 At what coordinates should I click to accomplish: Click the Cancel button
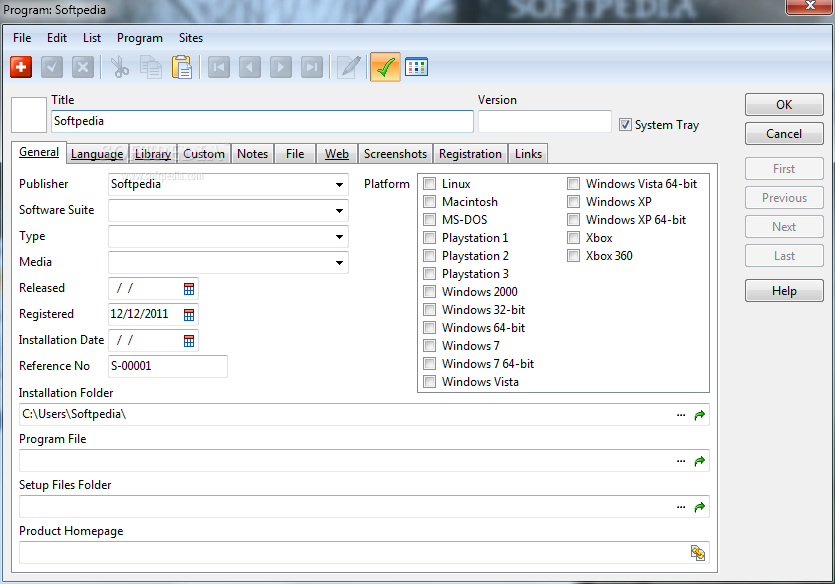(784, 134)
